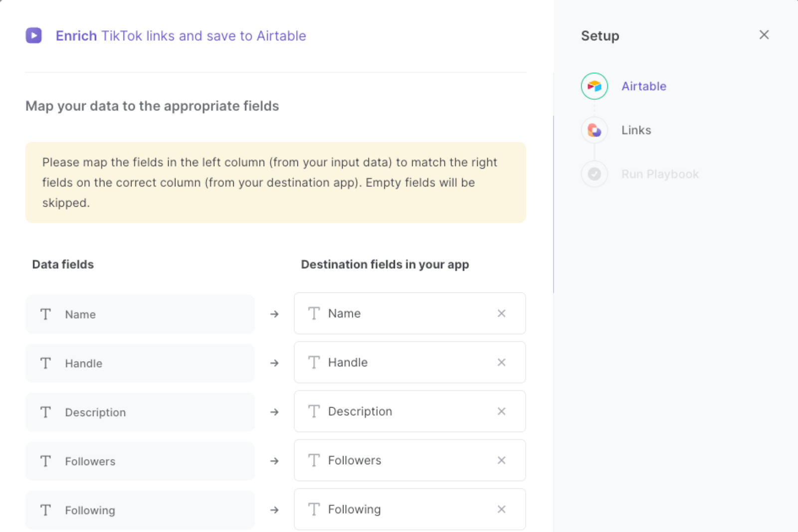Select the Airtable logo icon in Setup
The image size is (798, 532).
(x=594, y=86)
